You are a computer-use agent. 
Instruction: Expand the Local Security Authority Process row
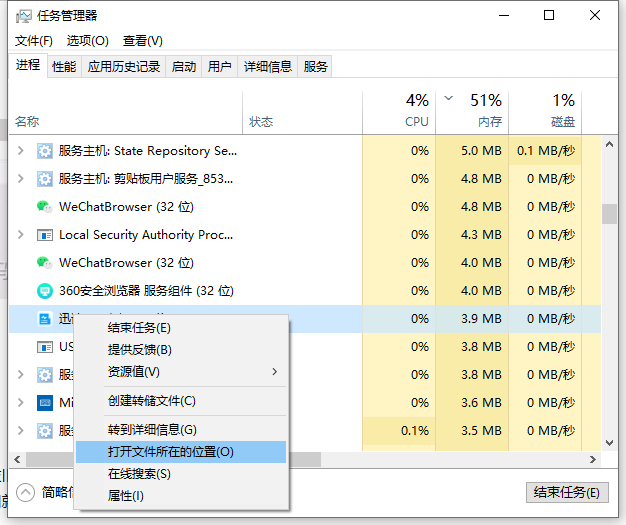[x=21, y=235]
